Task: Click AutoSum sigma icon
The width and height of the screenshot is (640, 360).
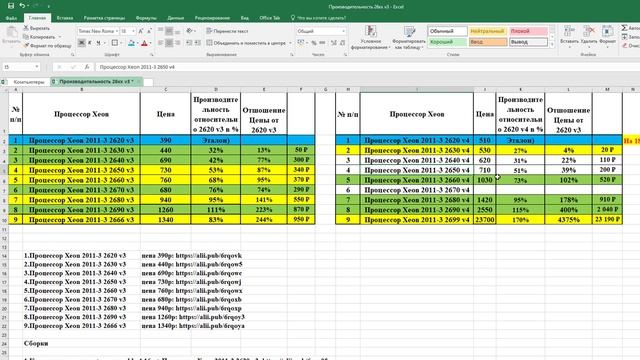Action: tap(624, 28)
